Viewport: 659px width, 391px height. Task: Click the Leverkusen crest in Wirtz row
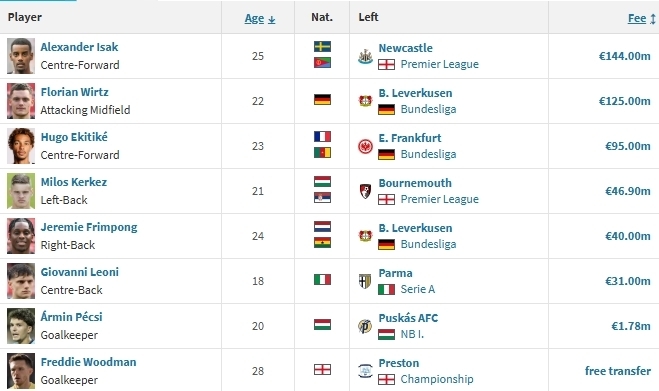point(365,101)
